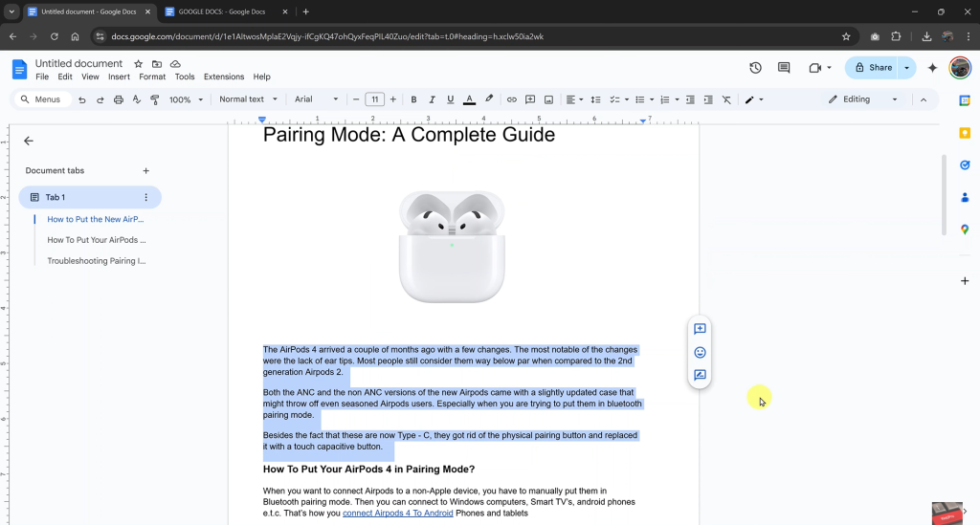The height and width of the screenshot is (525, 980).
Task: Open the Tools menu
Action: pyautogui.click(x=185, y=77)
